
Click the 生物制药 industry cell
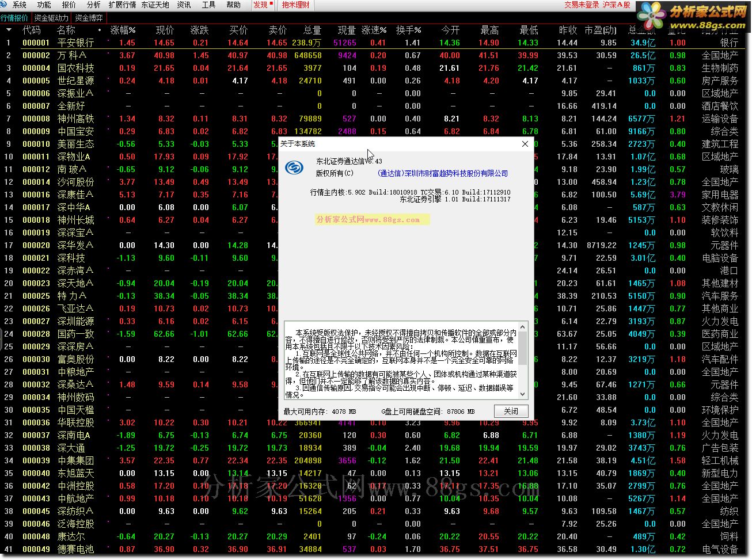point(720,68)
